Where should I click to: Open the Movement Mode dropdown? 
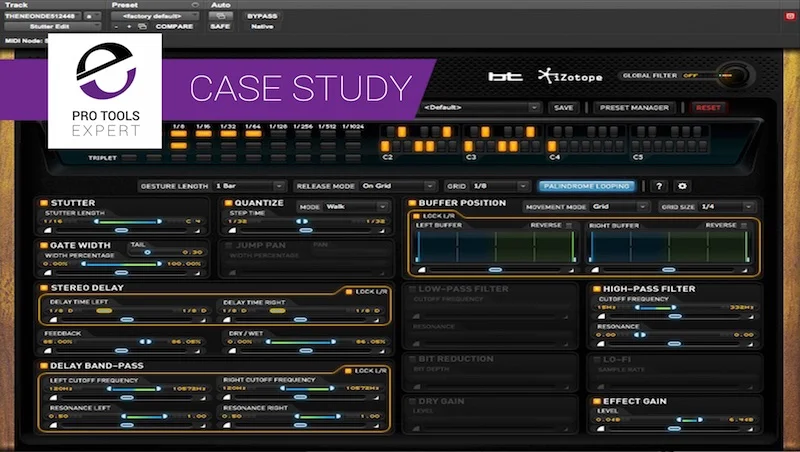click(620, 207)
